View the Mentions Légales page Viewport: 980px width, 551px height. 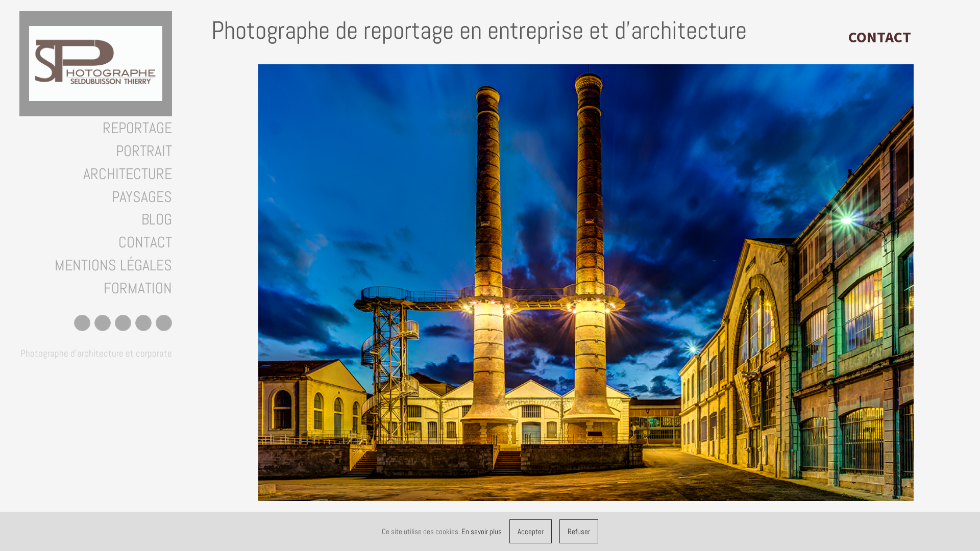[x=113, y=265]
